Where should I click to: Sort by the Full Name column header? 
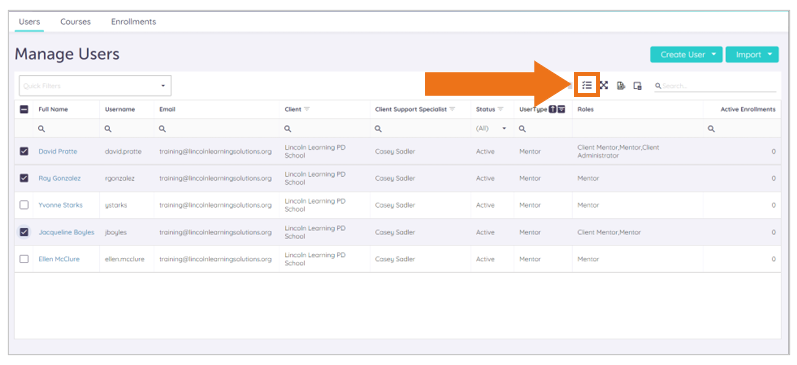(53, 109)
